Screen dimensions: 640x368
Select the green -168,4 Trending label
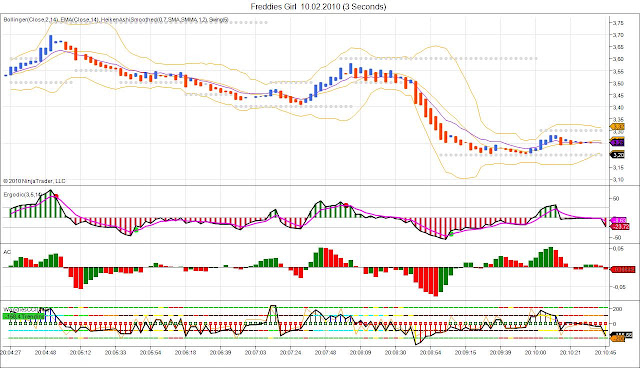click(x=23, y=316)
